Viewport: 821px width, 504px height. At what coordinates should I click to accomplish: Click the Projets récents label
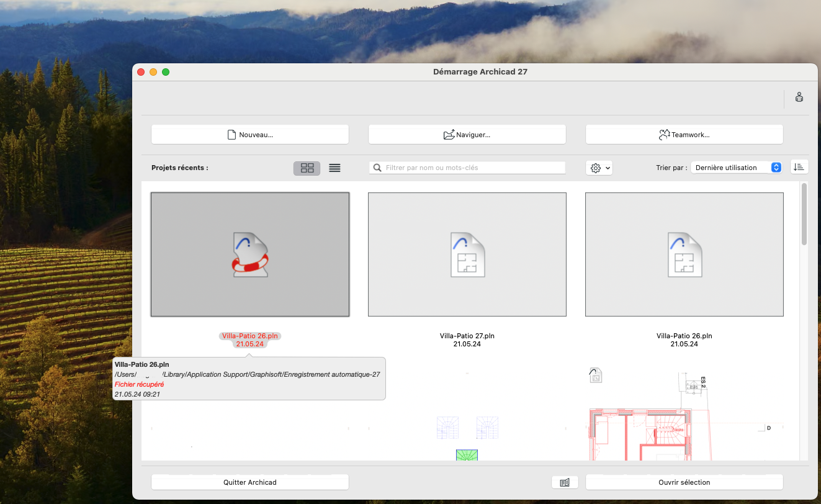click(x=180, y=168)
